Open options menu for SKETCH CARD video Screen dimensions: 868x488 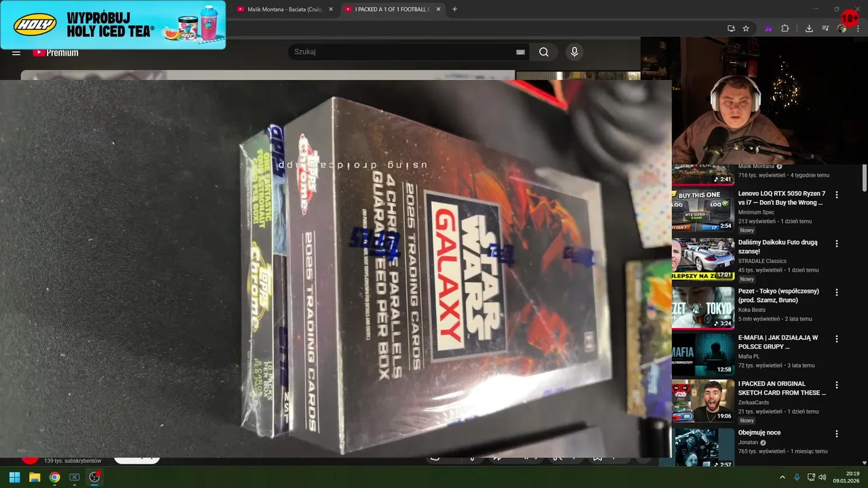837,384
